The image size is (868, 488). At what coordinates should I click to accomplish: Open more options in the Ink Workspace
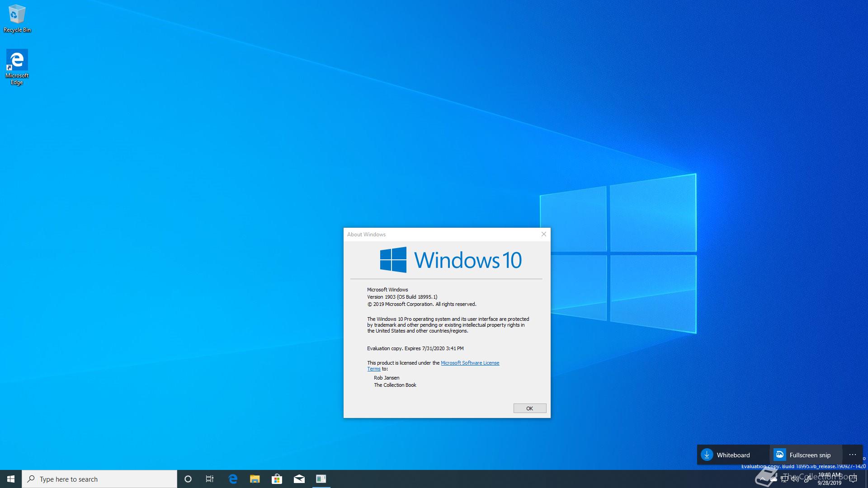point(853,455)
